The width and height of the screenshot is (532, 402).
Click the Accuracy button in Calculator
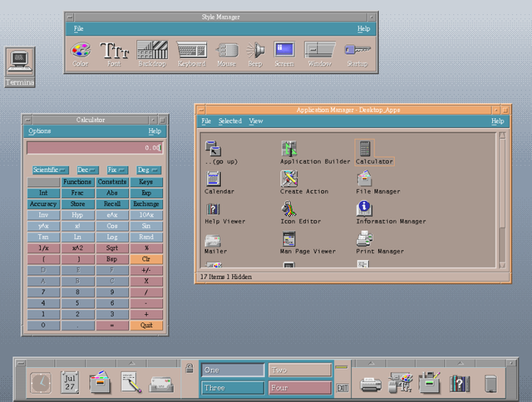coord(43,204)
